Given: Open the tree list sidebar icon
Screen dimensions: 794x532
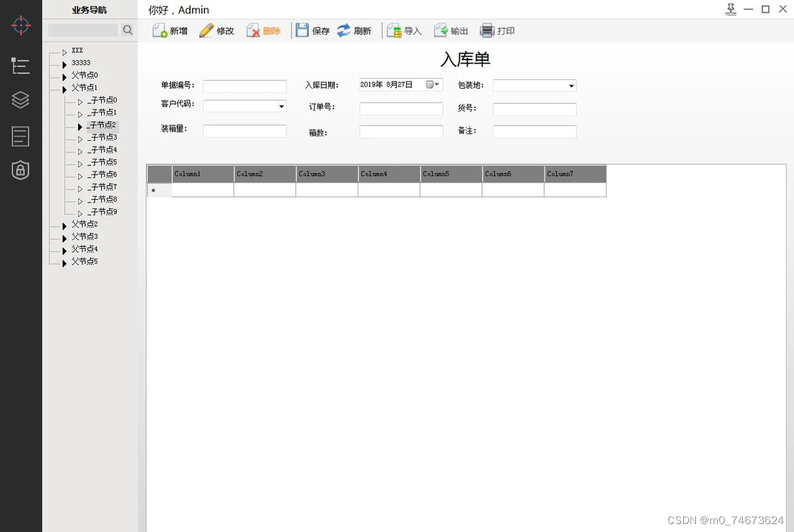Looking at the screenshot, I should click(21, 66).
